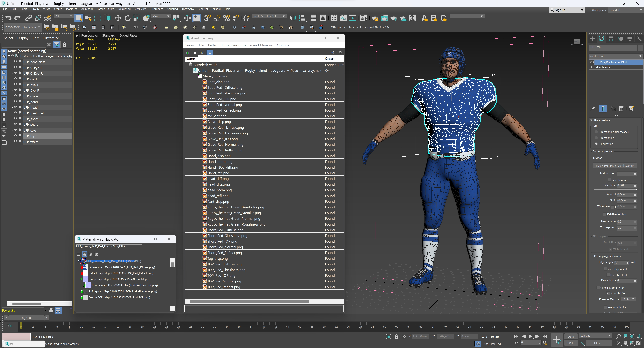Image resolution: width=644 pixels, height=348 pixels.
Task: Select 3D mapping radio button
Action: pyautogui.click(x=596, y=138)
